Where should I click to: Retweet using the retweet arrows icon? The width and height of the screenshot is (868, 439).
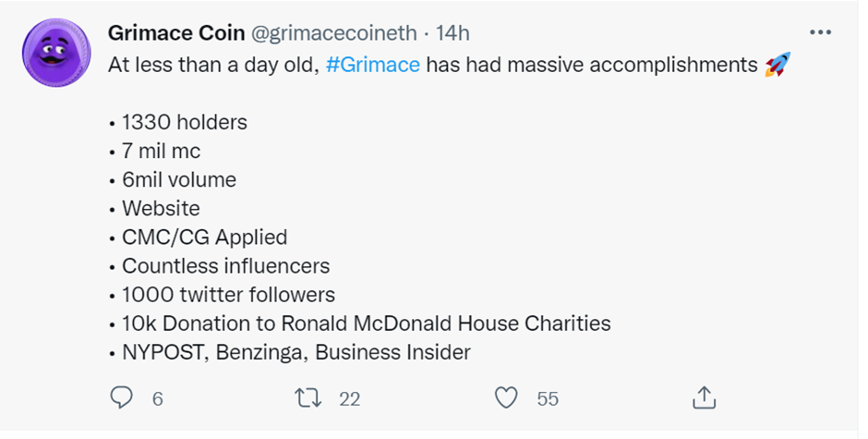click(307, 398)
